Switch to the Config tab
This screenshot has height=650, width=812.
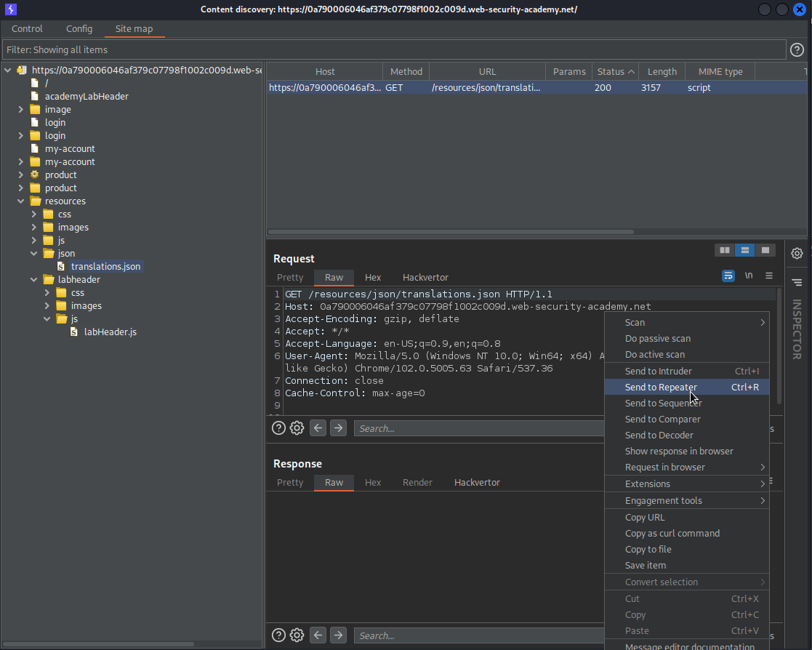[x=79, y=28]
